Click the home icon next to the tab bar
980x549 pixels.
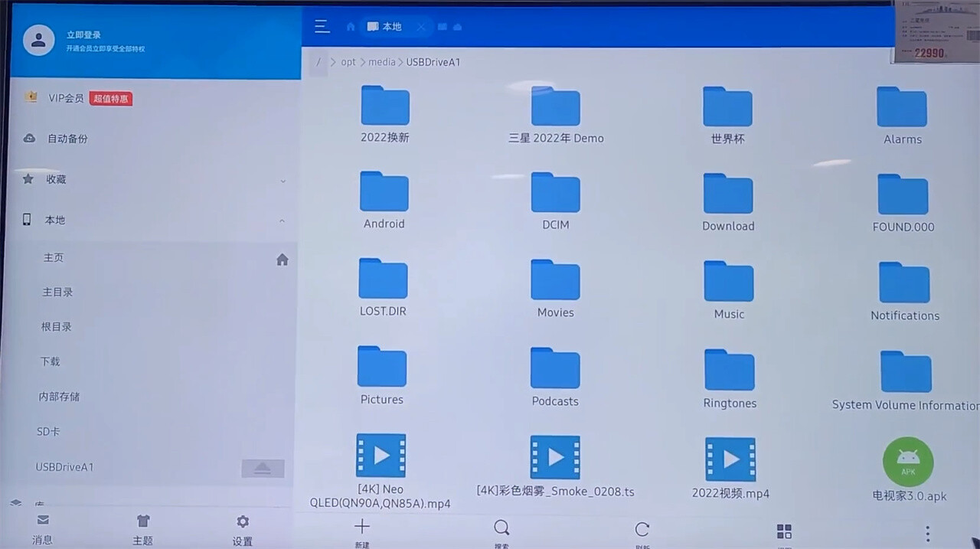click(x=350, y=26)
